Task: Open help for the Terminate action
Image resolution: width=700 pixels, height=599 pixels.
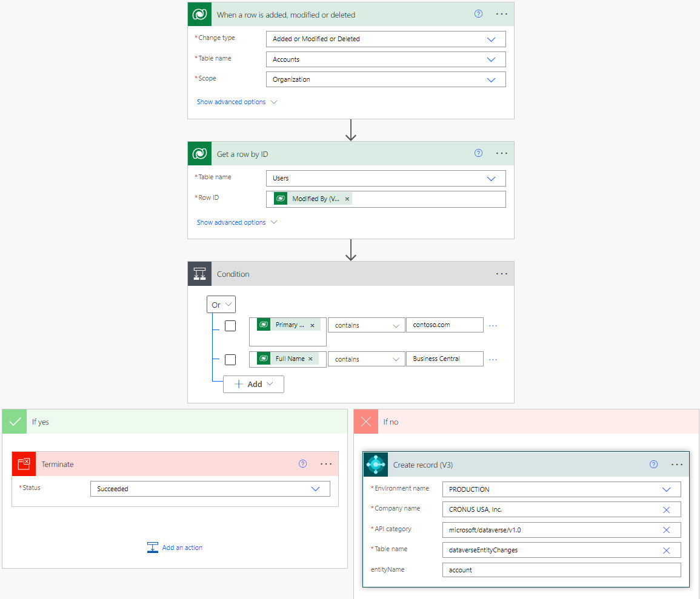Action: click(302, 464)
